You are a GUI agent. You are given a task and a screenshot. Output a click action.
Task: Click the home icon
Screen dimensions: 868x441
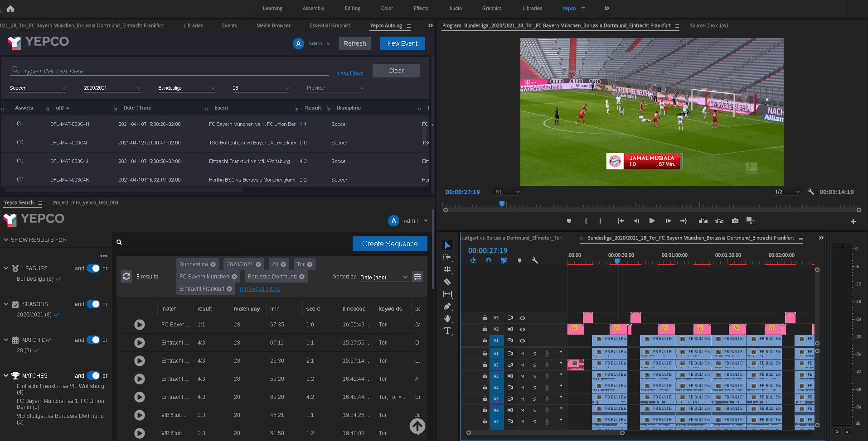click(10, 9)
